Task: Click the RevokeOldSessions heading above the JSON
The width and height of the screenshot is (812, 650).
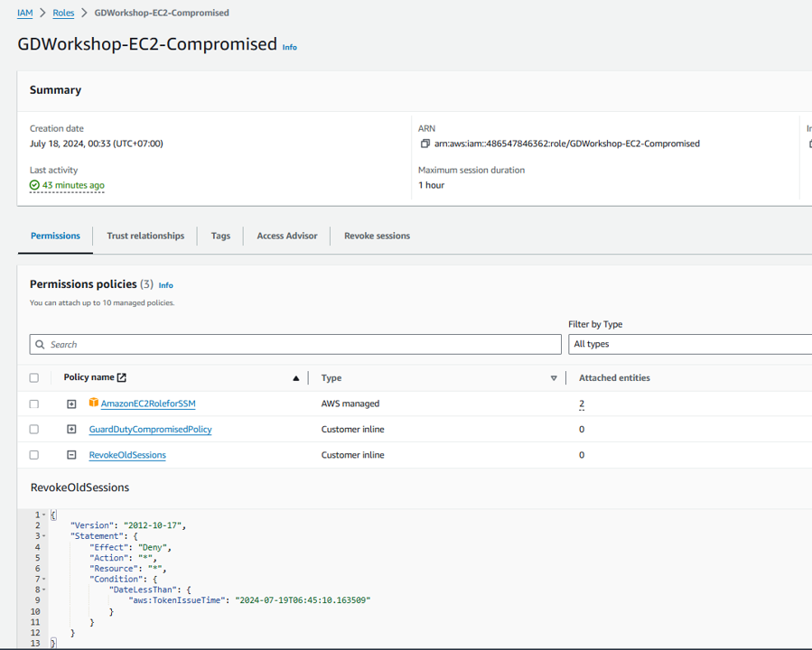Action: pyautogui.click(x=79, y=487)
